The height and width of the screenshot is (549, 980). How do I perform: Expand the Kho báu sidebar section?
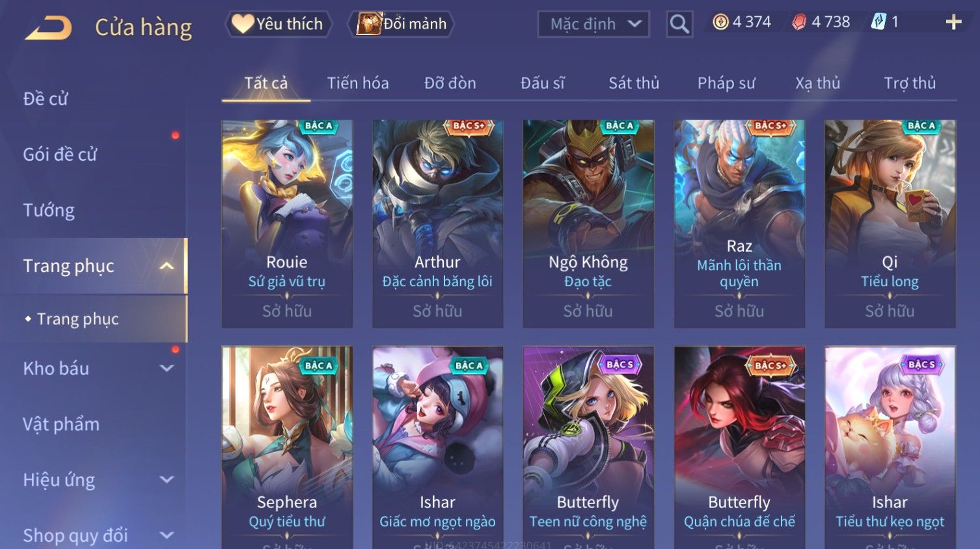[167, 368]
